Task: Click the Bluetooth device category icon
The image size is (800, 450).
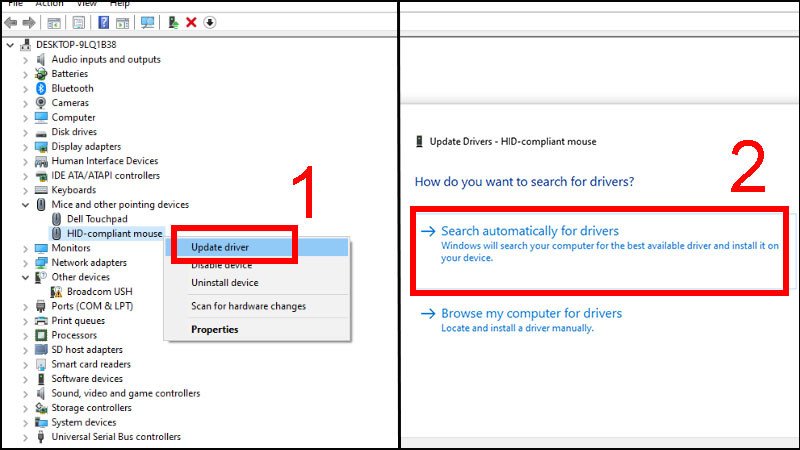Action: pyautogui.click(x=41, y=88)
